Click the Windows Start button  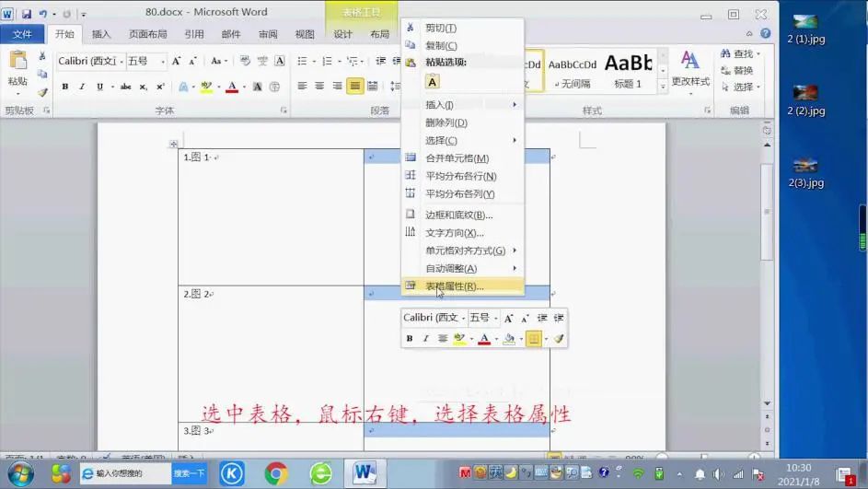pyautogui.click(x=20, y=474)
